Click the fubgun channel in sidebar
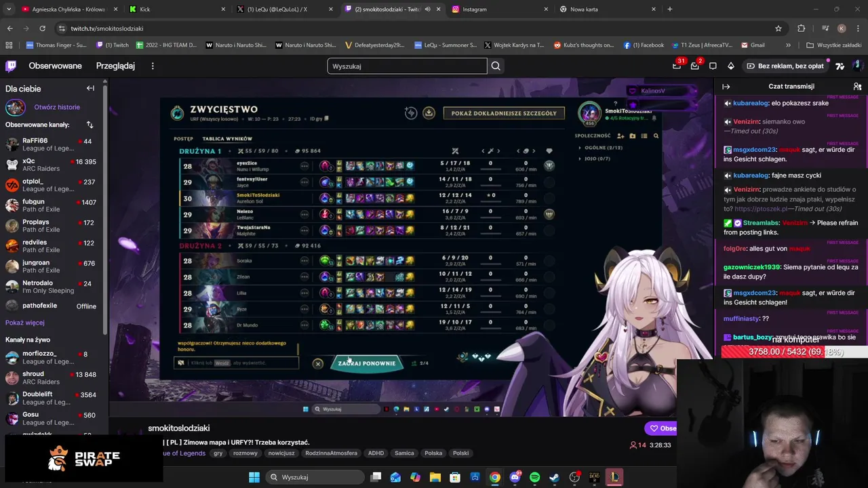Viewport: 868px width, 488px height. 51,205
